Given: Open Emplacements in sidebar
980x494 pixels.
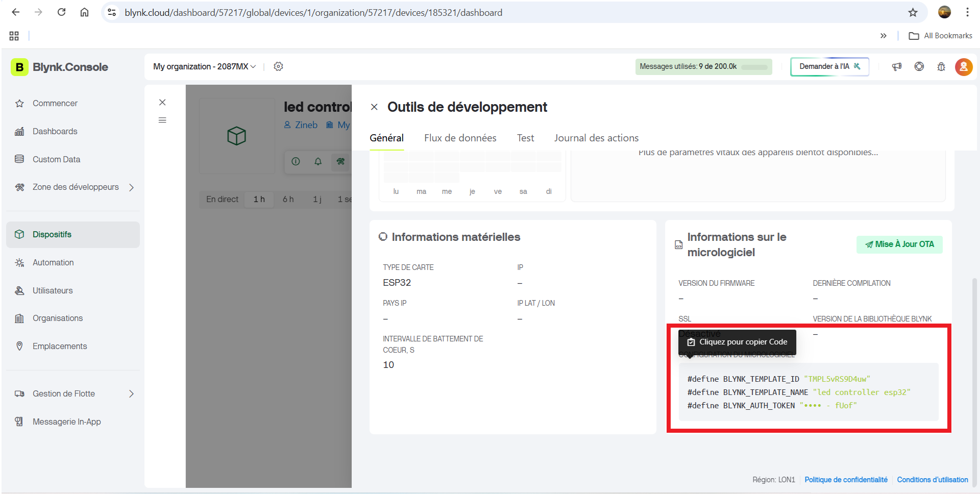Looking at the screenshot, I should pyautogui.click(x=73, y=347).
